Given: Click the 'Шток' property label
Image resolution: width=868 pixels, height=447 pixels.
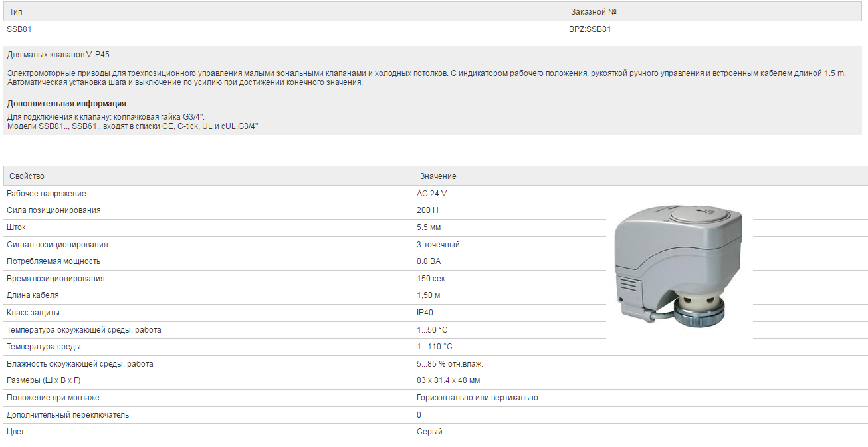Looking at the screenshot, I should (16, 227).
